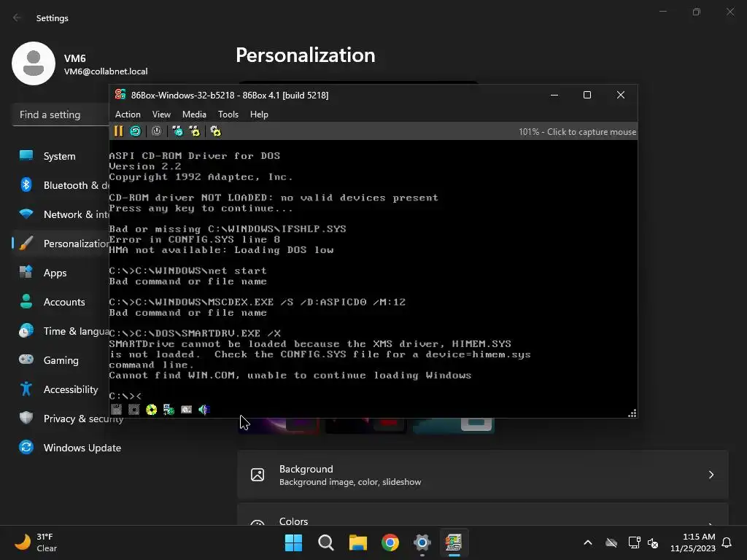The image size is (747, 560).
Task: Click the yellow CD-ROM disc status icon
Action: (152, 410)
